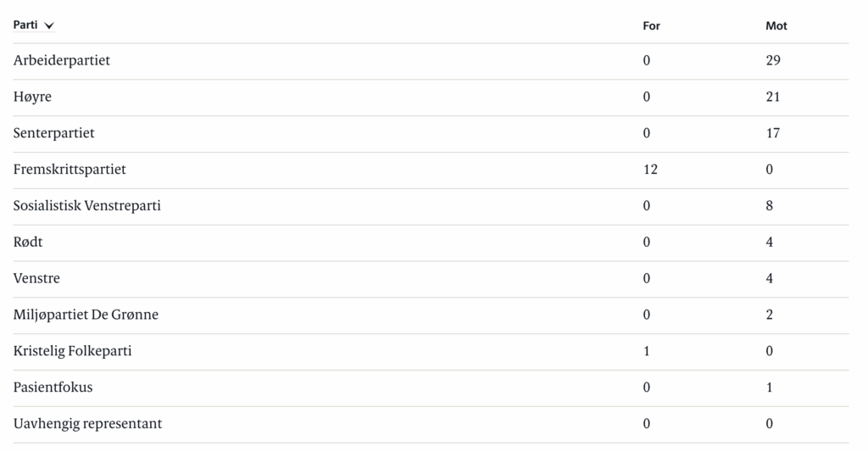Select the Arbeiderpartiet row
This screenshot has width=868, height=452.
[x=431, y=61]
